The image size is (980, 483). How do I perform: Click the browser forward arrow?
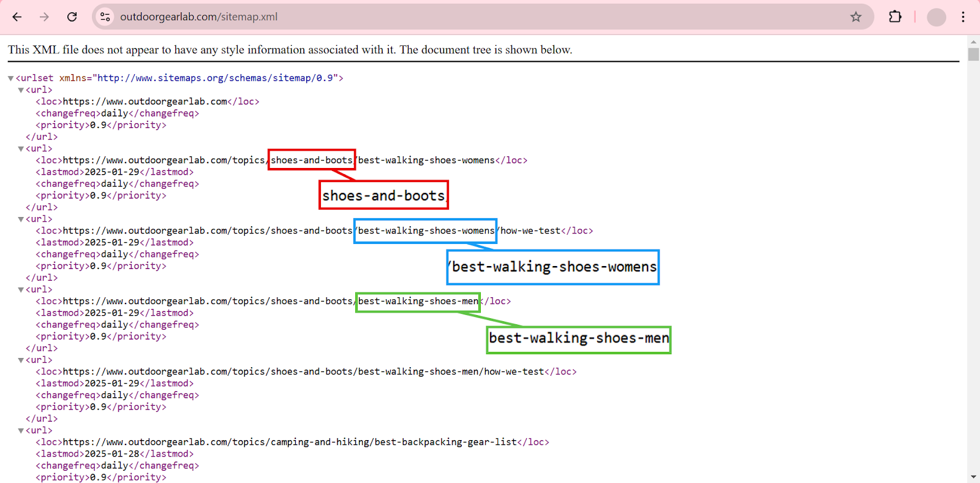44,17
